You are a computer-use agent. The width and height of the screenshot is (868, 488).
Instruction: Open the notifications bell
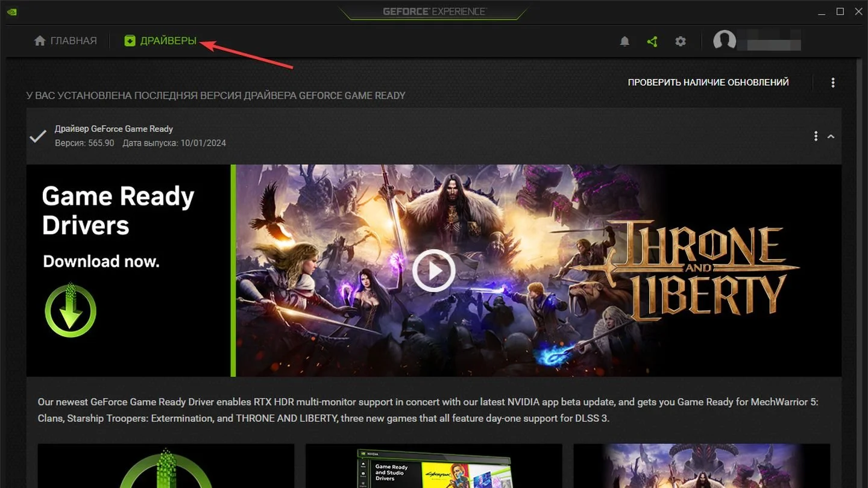point(624,42)
